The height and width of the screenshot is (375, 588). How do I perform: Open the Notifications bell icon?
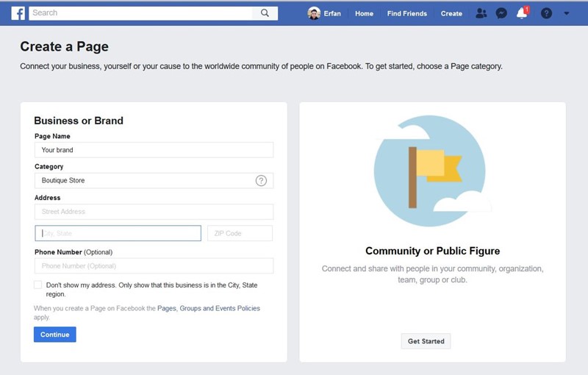click(522, 13)
